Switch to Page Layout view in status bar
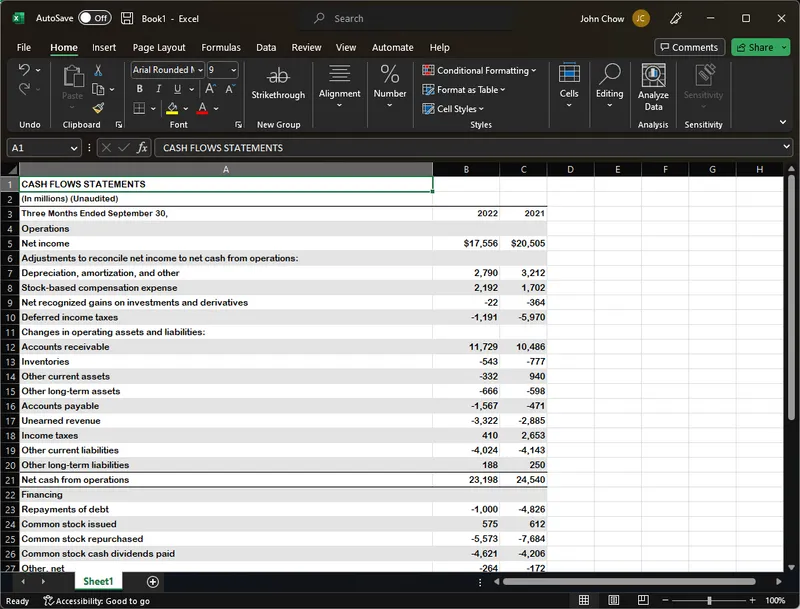 pos(613,599)
